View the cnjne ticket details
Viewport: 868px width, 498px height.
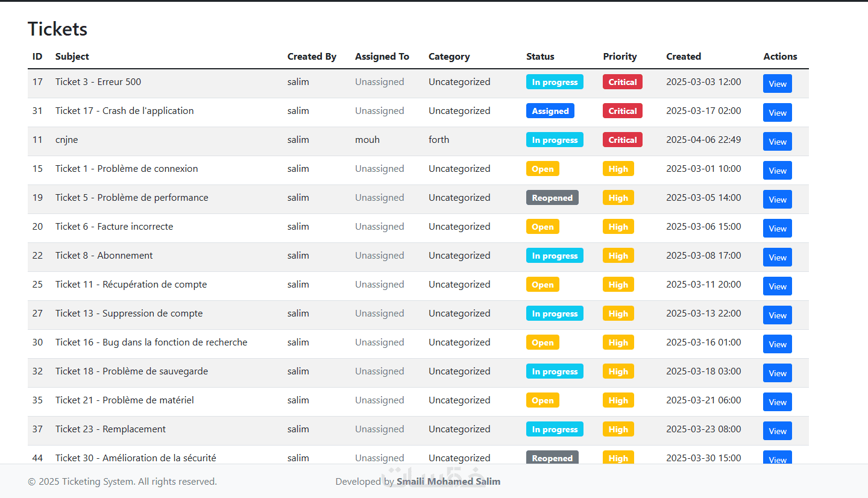(x=777, y=142)
